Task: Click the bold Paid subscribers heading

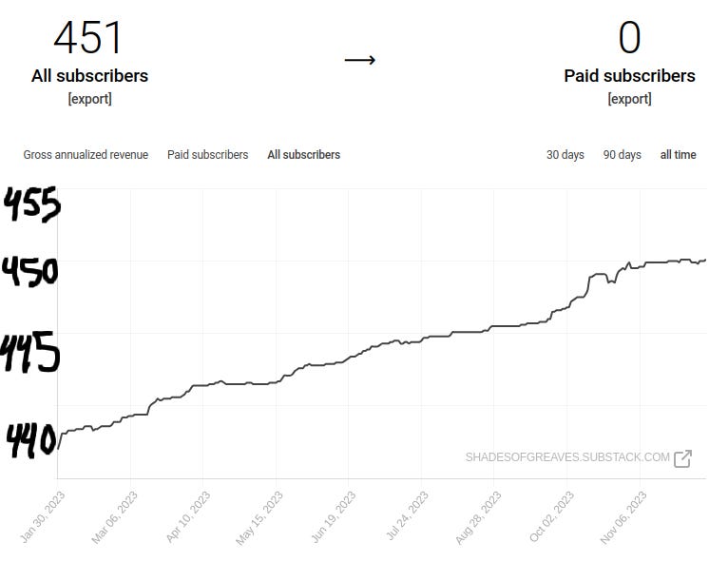Action: [x=629, y=76]
